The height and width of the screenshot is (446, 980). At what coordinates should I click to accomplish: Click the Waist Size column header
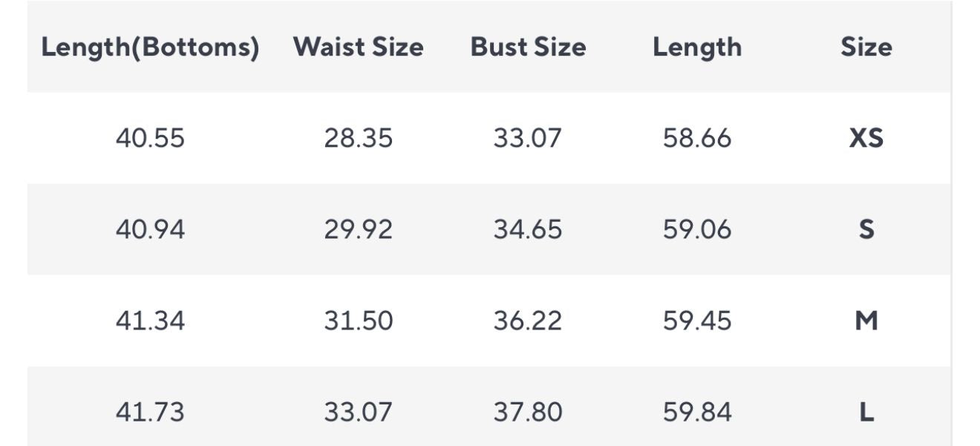click(358, 47)
